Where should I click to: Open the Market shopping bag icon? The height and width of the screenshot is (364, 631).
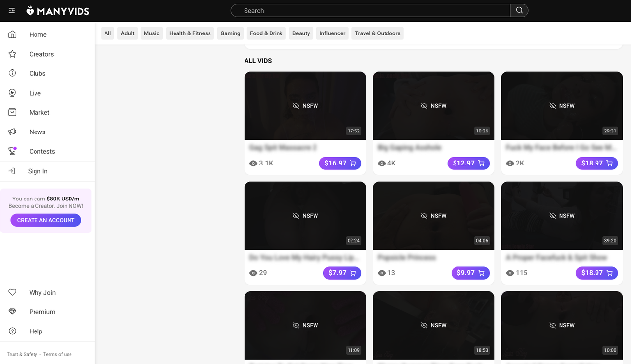pos(12,112)
